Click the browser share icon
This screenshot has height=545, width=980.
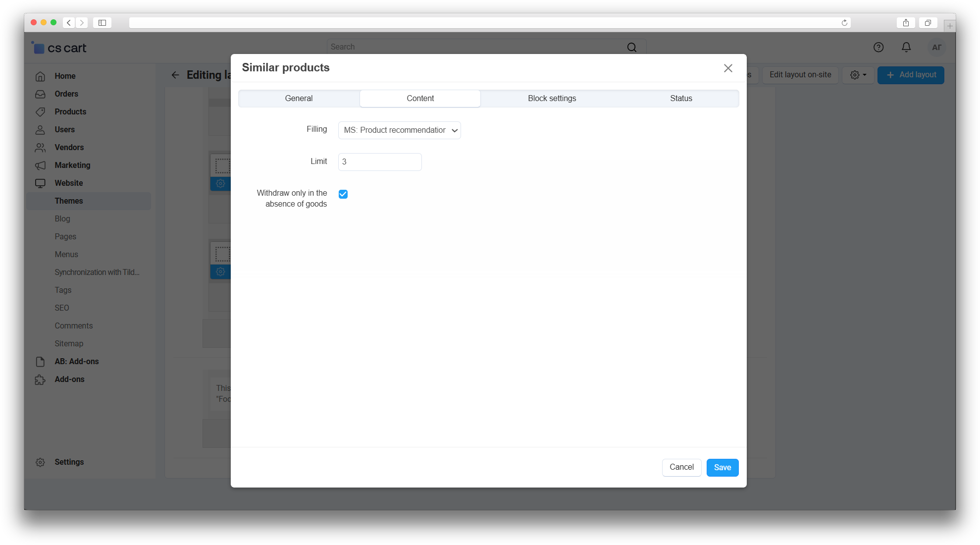[906, 23]
